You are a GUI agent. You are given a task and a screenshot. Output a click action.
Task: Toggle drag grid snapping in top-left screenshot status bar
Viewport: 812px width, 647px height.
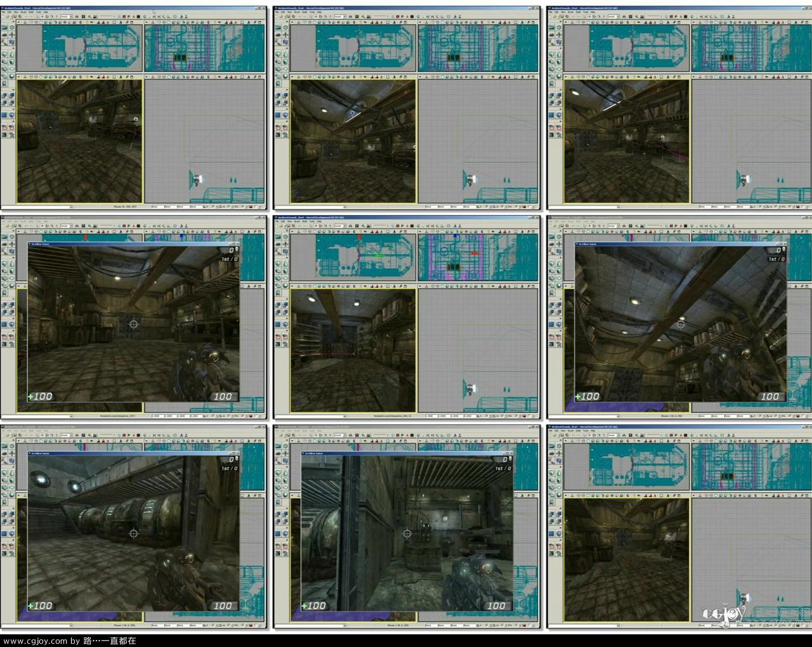click(x=213, y=207)
